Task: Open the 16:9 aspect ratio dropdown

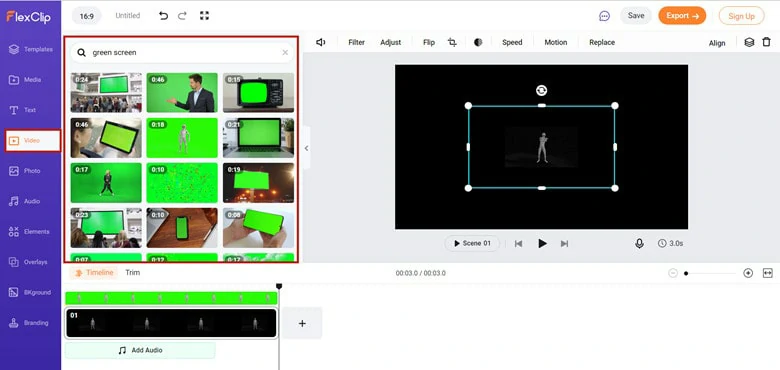Action: coord(87,16)
